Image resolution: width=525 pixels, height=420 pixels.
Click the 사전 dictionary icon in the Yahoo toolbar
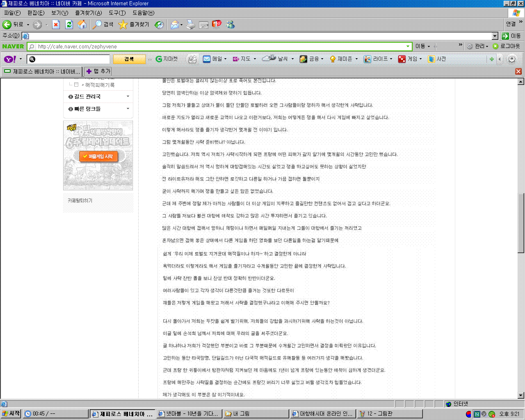(x=437, y=59)
